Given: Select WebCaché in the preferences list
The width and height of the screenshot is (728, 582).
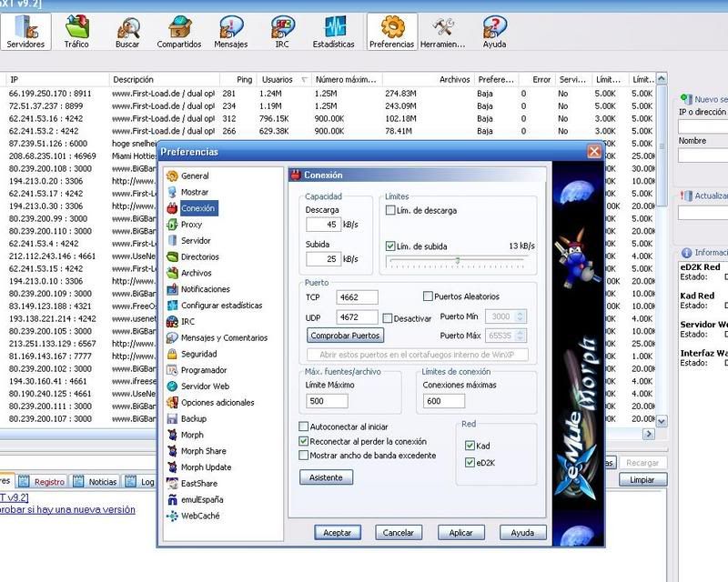Looking at the screenshot, I should (x=193, y=516).
